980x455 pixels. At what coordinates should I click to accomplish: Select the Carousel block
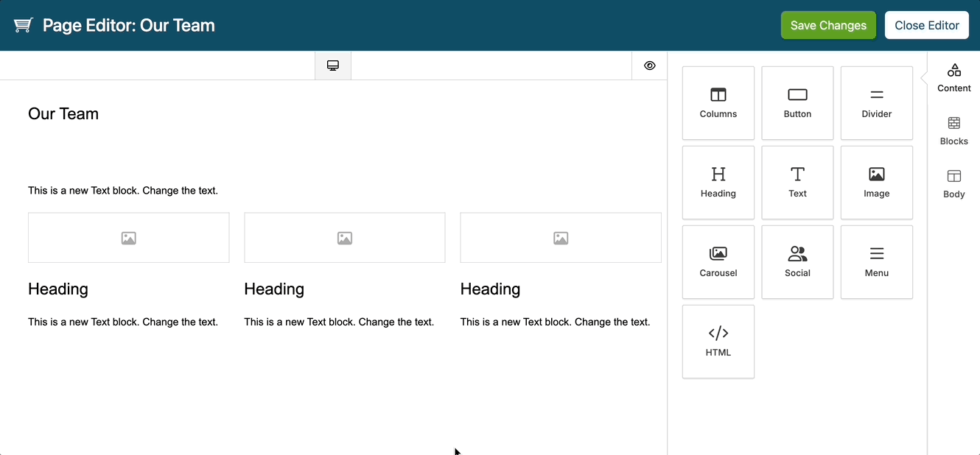click(x=718, y=261)
